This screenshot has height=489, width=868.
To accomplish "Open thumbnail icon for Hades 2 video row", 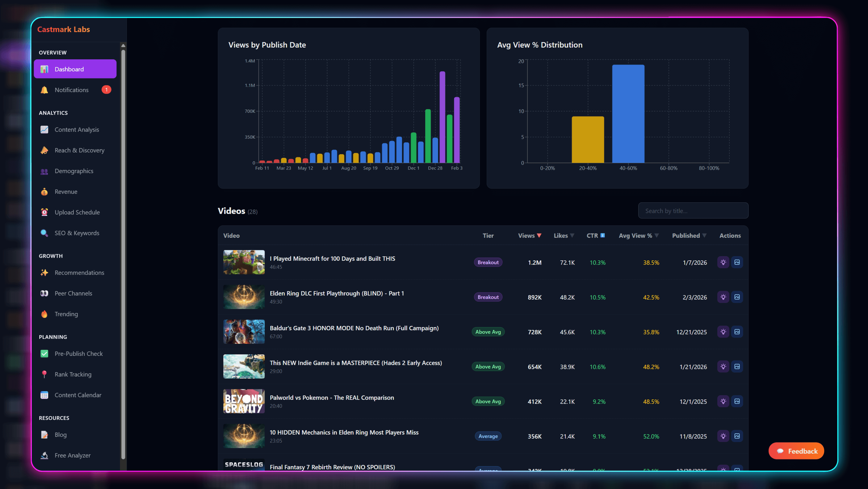I will [737, 366].
